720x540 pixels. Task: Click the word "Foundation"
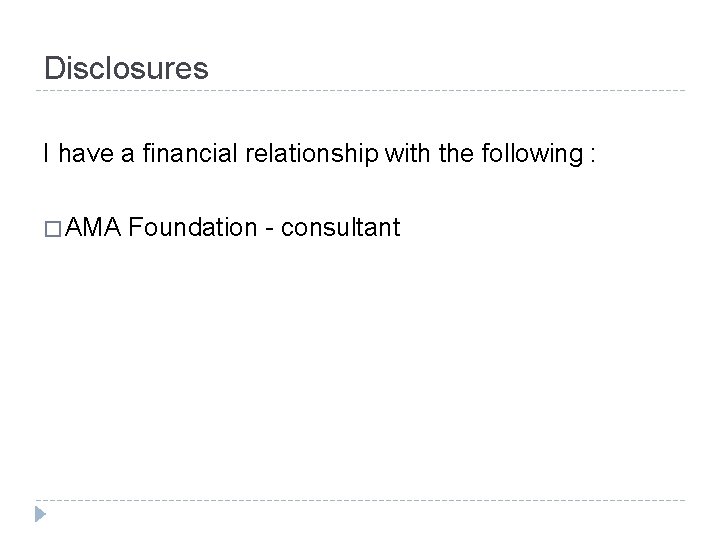pyautogui.click(x=193, y=229)
